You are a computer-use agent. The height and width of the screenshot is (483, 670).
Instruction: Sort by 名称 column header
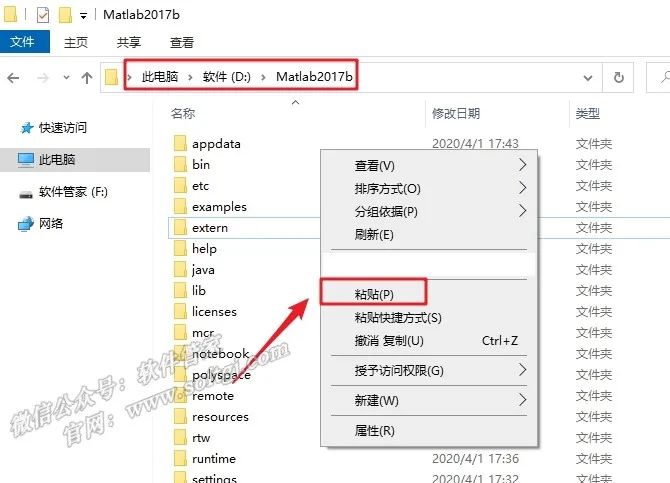(x=183, y=114)
